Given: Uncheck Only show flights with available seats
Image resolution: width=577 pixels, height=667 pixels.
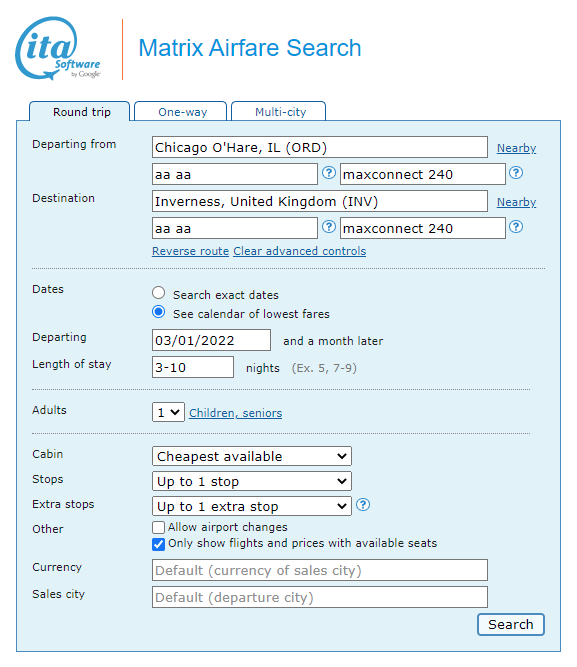Looking at the screenshot, I should point(158,544).
